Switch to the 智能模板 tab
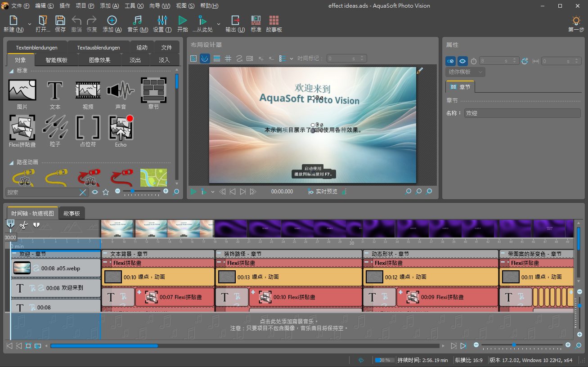Image resolution: width=588 pixels, height=367 pixels. coord(57,60)
